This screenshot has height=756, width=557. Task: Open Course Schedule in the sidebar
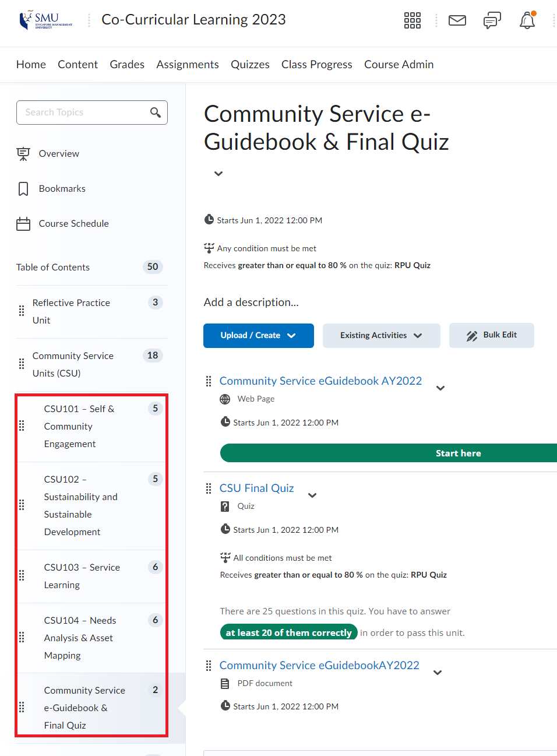pyautogui.click(x=73, y=224)
